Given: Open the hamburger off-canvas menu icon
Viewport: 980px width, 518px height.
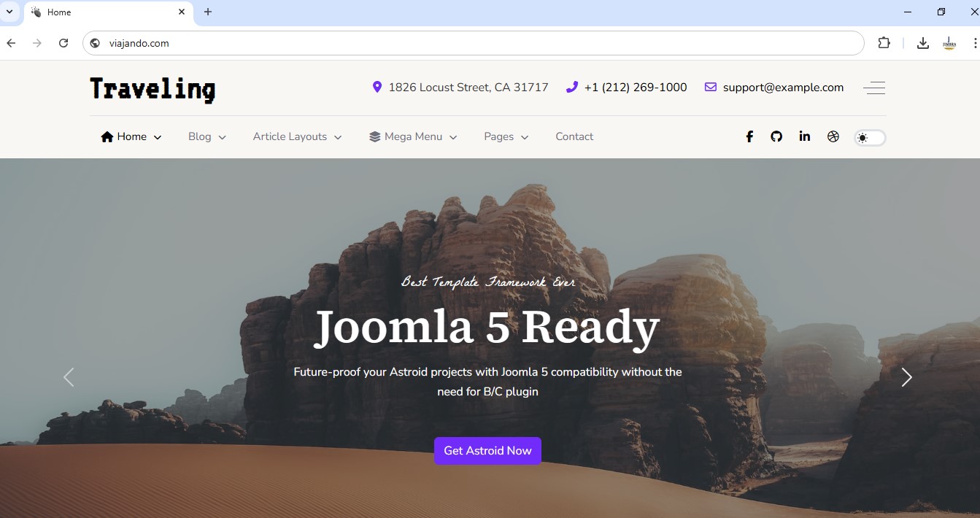Looking at the screenshot, I should click(874, 88).
